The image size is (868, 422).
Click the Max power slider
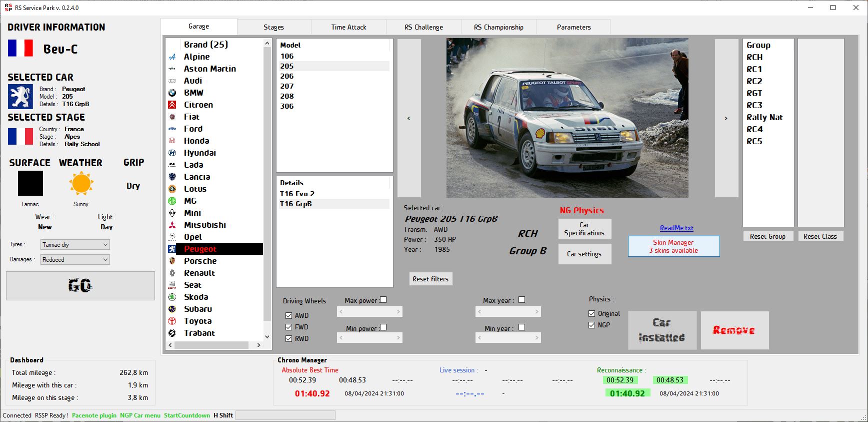pyautogui.click(x=370, y=311)
